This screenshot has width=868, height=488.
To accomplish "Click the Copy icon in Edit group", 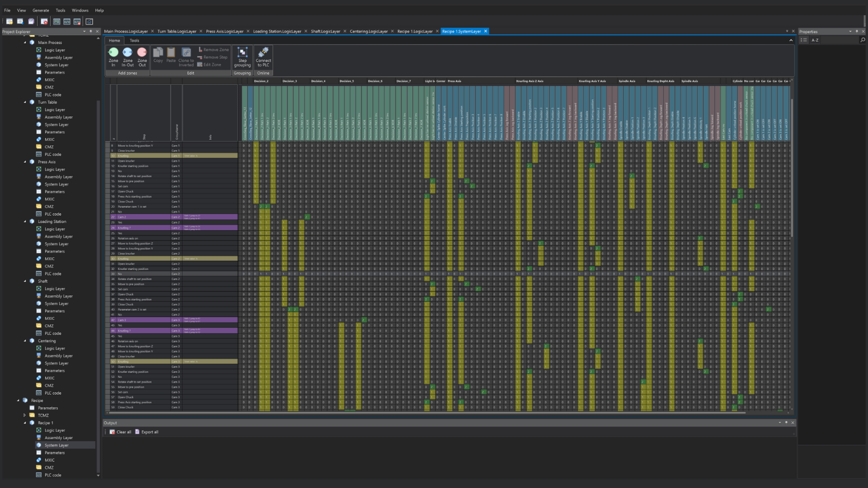I will [x=158, y=53].
